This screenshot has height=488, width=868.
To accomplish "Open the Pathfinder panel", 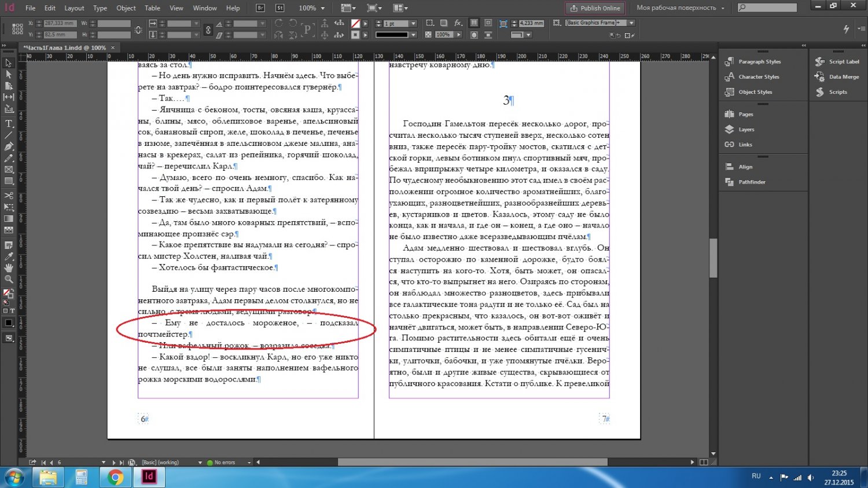I will point(745,182).
